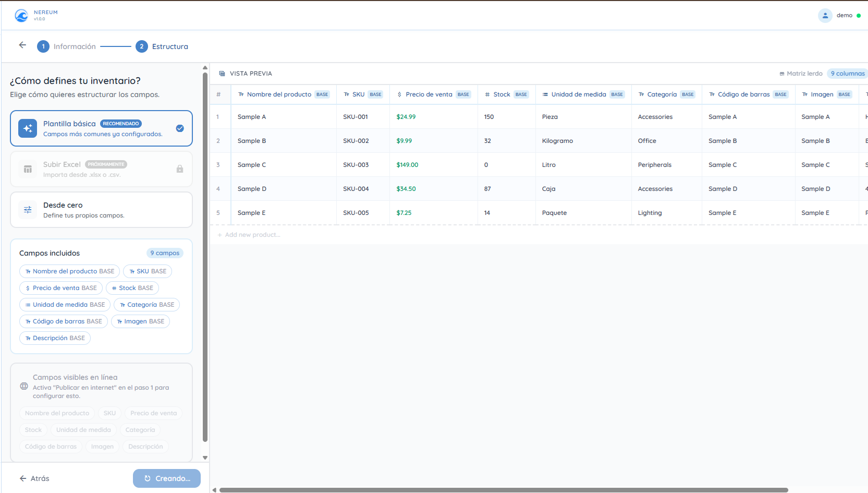Image resolution: width=868 pixels, height=493 pixels.
Task: Click the lock icon on Subir Excel
Action: pos(180,169)
